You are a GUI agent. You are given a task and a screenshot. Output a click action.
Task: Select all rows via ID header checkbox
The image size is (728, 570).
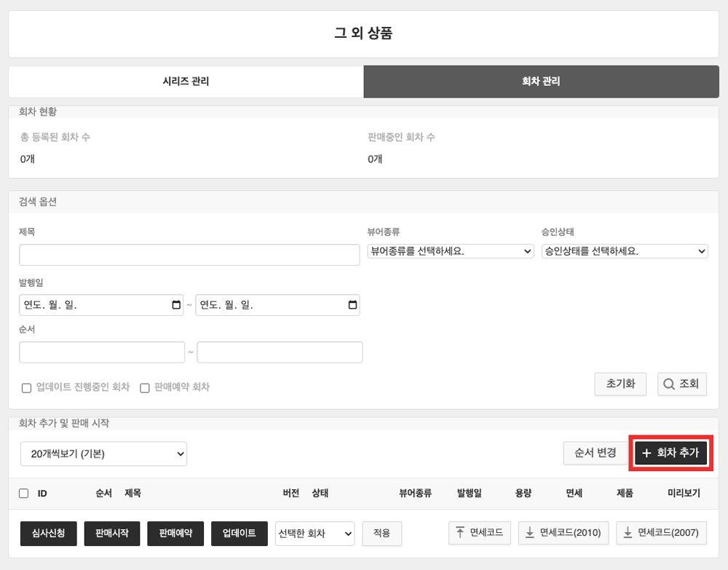click(x=24, y=493)
